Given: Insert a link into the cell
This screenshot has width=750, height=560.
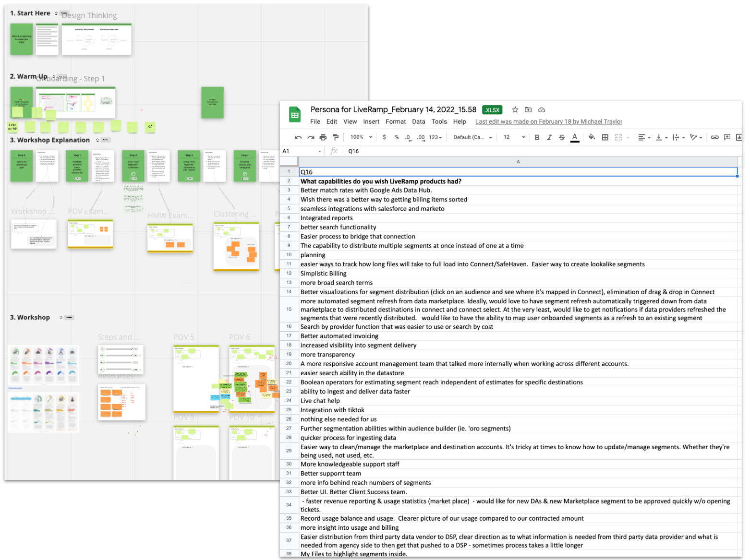Looking at the screenshot, I should (x=714, y=137).
